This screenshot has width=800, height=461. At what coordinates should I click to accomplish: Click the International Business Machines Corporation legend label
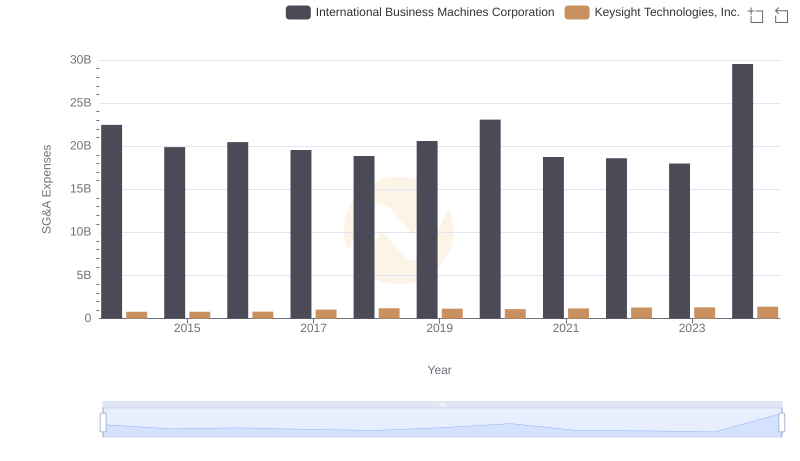[x=435, y=12]
